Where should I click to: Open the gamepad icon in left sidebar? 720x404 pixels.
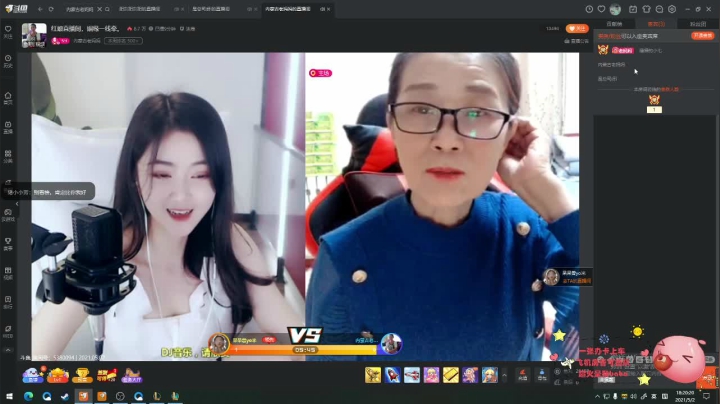pos(8,215)
